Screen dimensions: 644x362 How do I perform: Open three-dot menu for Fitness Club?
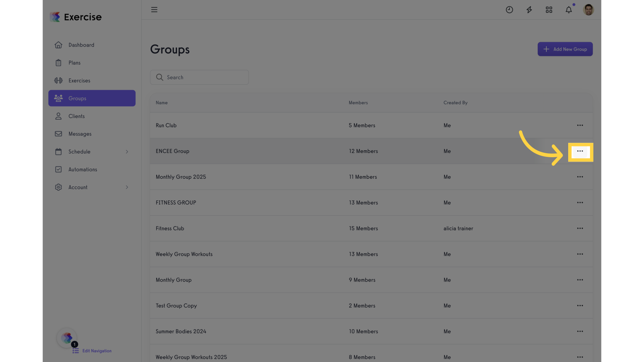[x=580, y=228]
